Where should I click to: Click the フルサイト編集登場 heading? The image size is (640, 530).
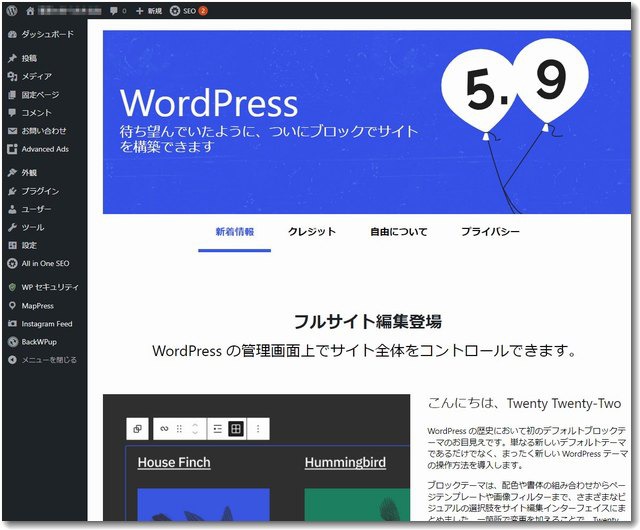(367, 322)
